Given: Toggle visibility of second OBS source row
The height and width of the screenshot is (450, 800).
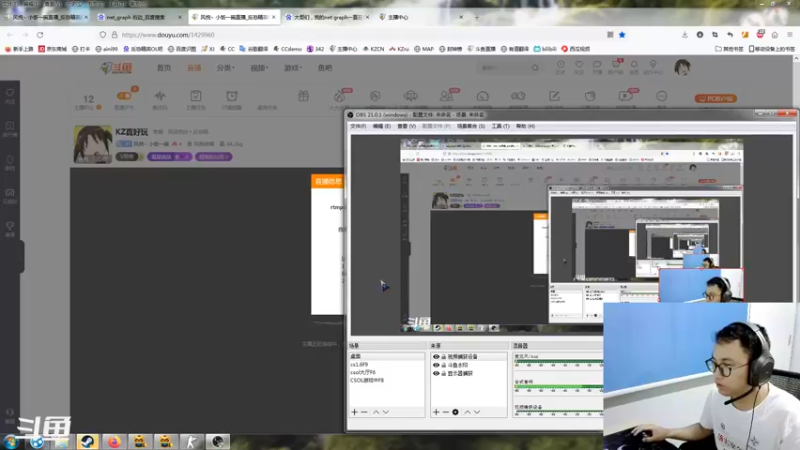Looking at the screenshot, I should click(436, 365).
